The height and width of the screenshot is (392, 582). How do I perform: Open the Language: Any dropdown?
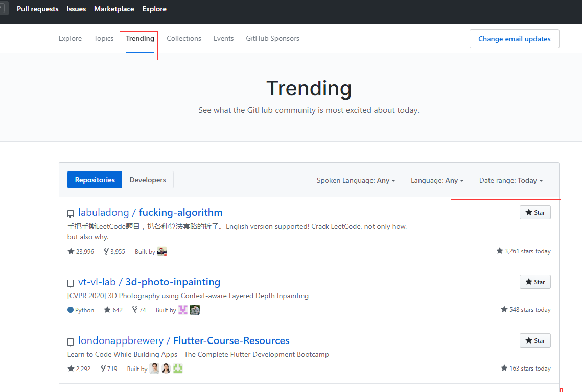tap(437, 180)
